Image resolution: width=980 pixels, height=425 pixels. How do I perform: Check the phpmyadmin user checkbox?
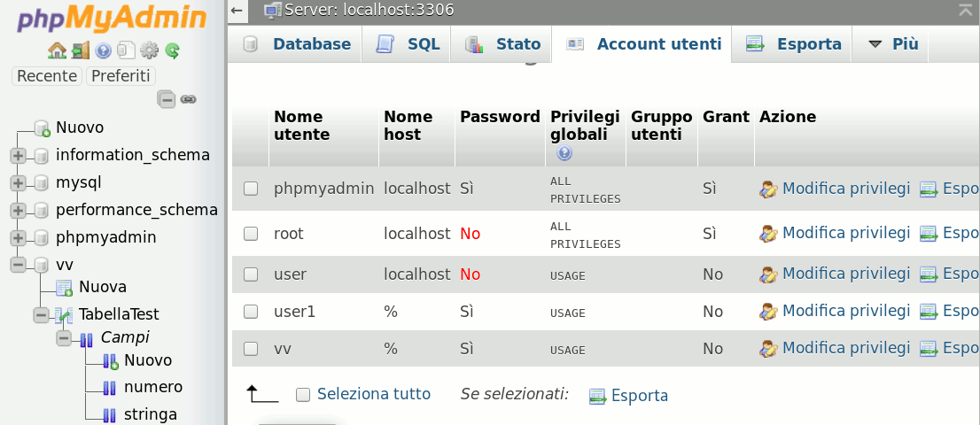pyautogui.click(x=251, y=189)
